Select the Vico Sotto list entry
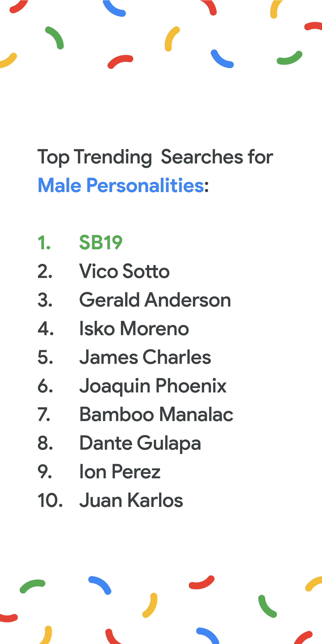 pos(125,271)
